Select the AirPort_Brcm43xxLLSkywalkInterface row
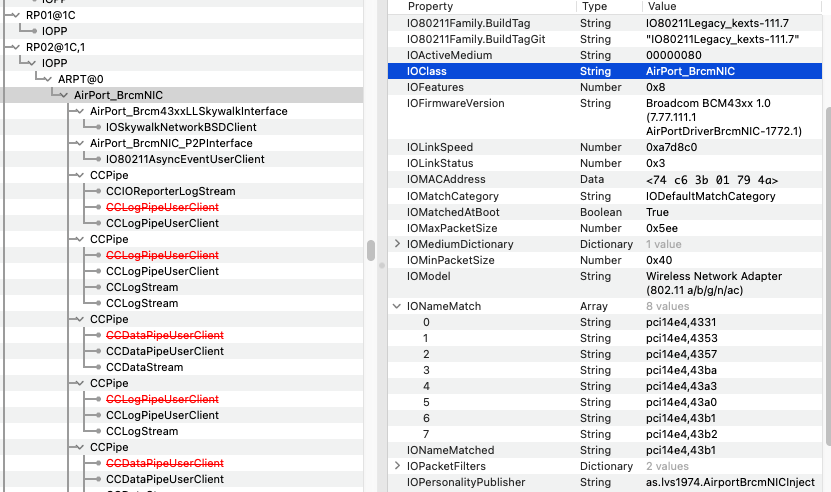Image resolution: width=831 pixels, height=492 pixels. pyautogui.click(x=182, y=111)
